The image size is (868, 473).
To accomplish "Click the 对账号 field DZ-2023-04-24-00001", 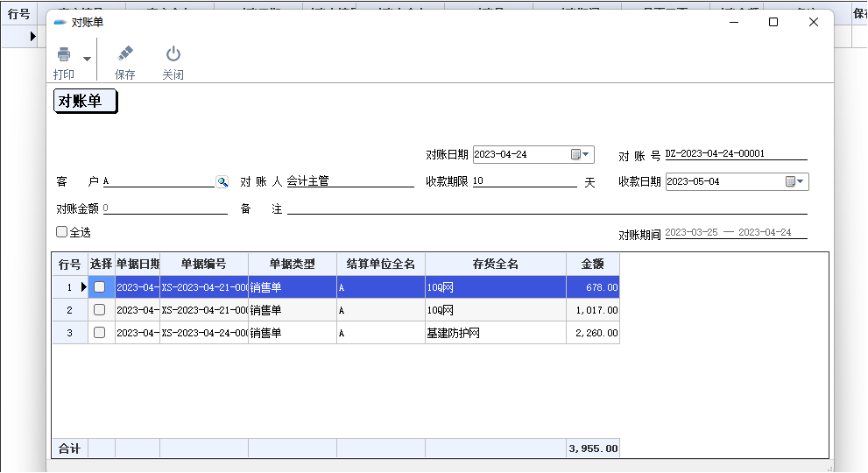I will [737, 154].
